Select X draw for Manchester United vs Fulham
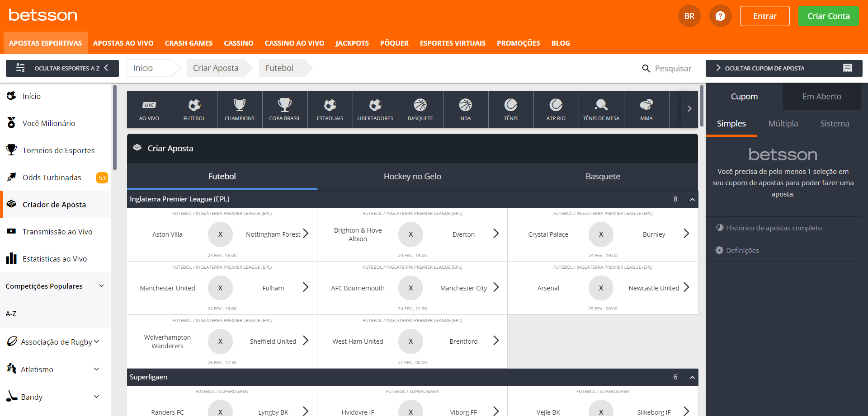Viewport: 868px width, 416px height. (x=220, y=288)
